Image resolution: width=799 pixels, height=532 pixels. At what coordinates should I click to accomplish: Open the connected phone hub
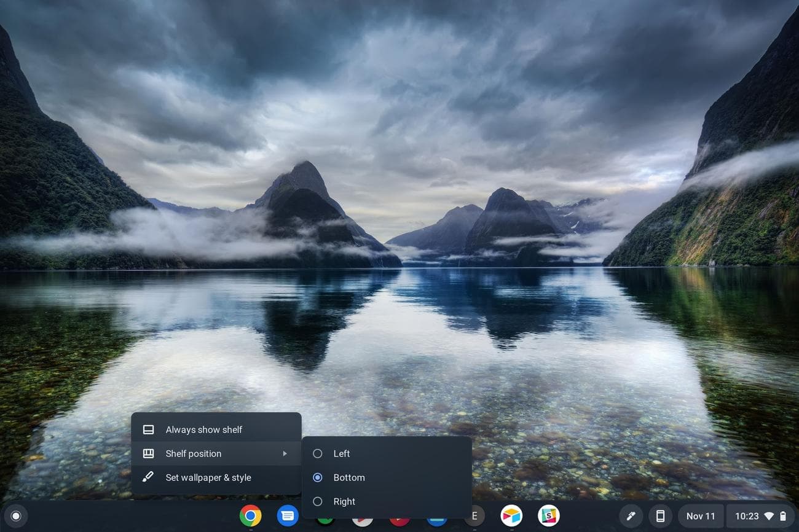pos(661,516)
